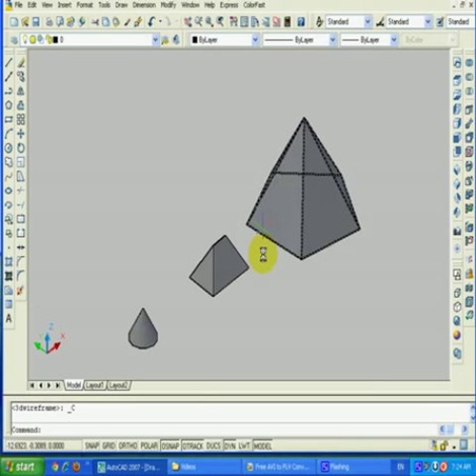Select the Move tool
This screenshot has height=476, width=476.
coord(21,134)
